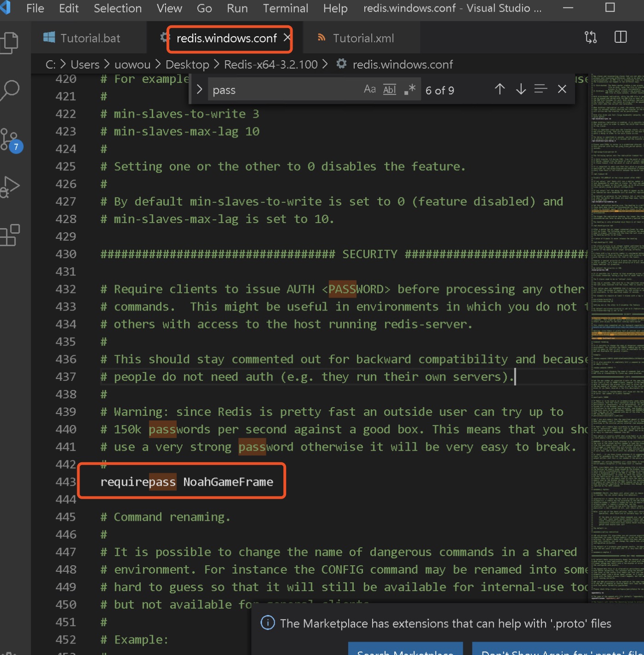644x655 pixels.
Task: Click the '# Warning: since Redis' comment line
Action: 332,412
